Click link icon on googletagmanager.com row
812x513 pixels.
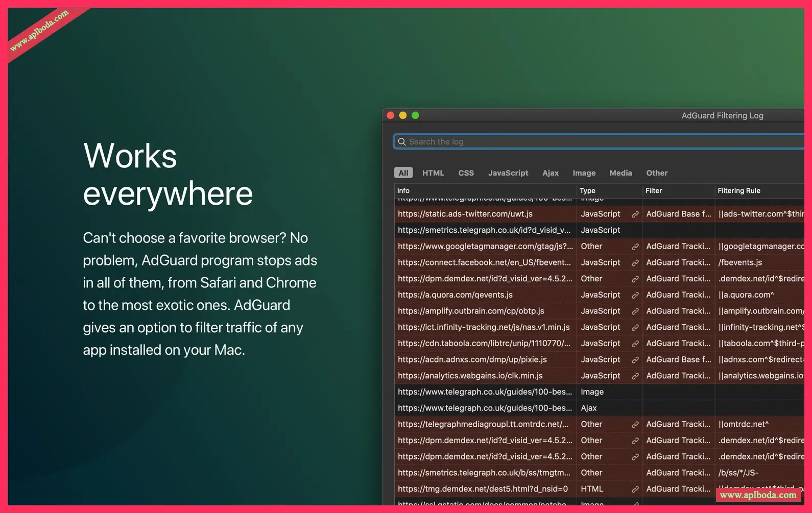coord(635,247)
